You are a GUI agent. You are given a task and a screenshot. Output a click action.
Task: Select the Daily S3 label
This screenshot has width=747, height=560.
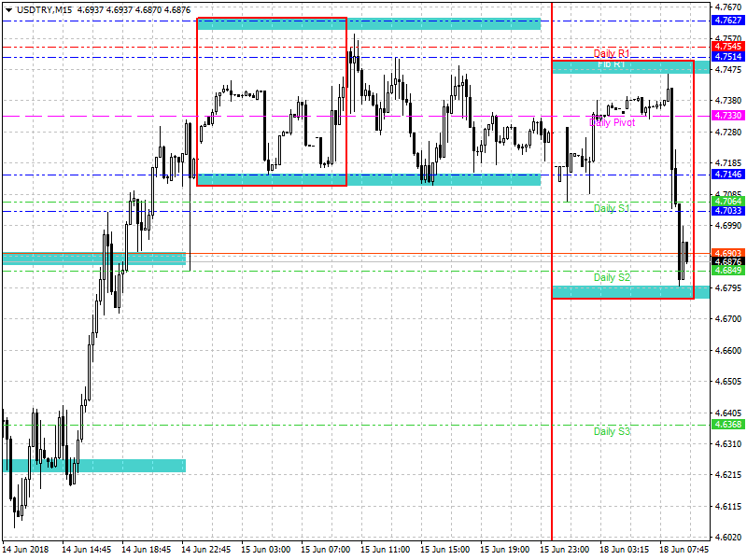coord(612,431)
